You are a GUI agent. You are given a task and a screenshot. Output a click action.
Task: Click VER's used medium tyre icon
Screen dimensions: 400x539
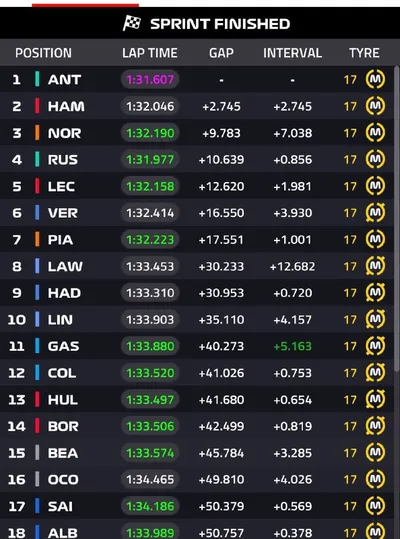pyautogui.click(x=375, y=213)
